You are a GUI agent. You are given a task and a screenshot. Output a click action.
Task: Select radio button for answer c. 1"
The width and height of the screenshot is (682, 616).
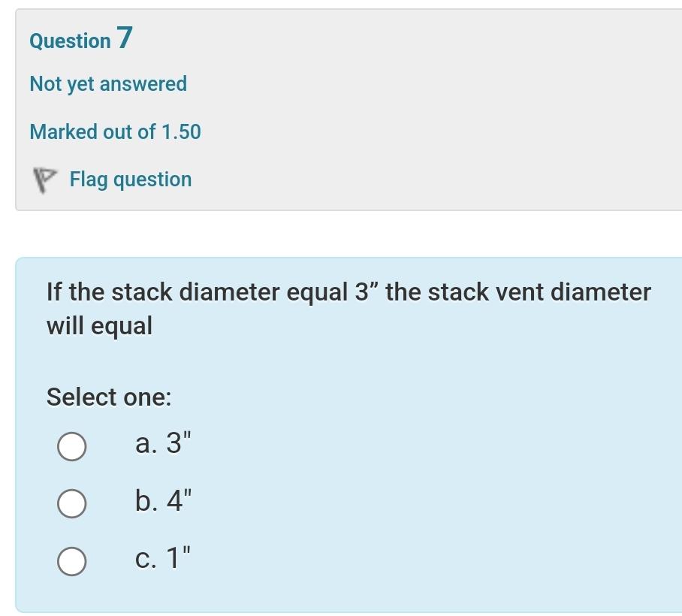pos(71,559)
